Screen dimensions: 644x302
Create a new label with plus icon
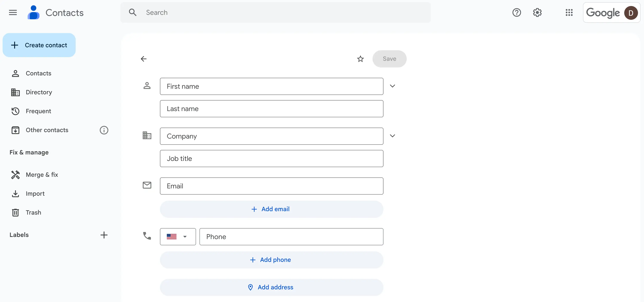(x=104, y=235)
